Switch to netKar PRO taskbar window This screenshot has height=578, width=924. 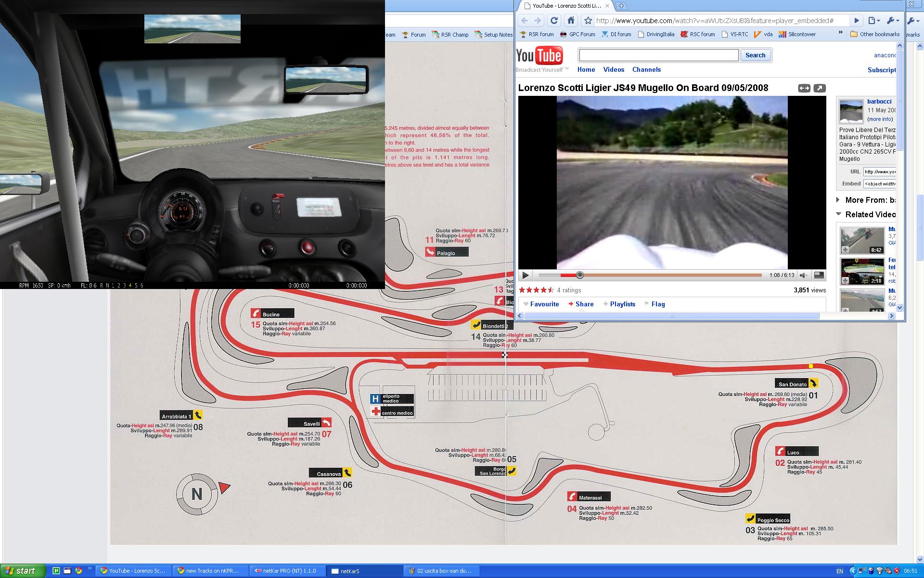click(x=286, y=571)
